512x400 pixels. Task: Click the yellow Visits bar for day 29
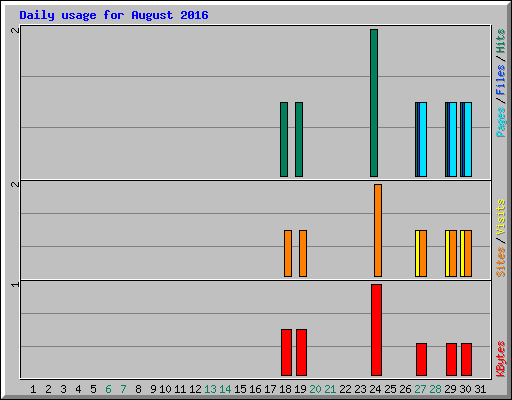point(447,253)
